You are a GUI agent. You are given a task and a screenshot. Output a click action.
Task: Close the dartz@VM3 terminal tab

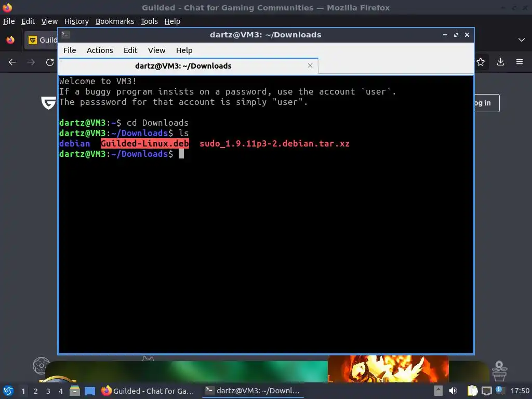click(310, 65)
